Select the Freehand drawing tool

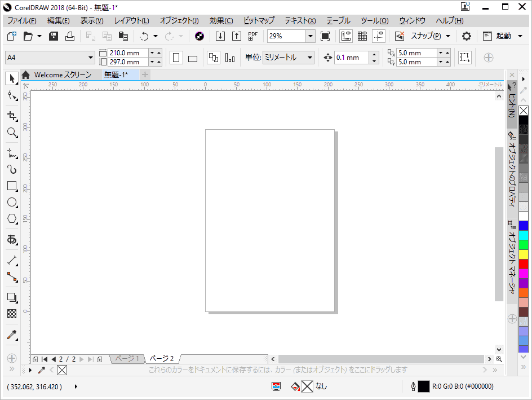pos(12,153)
